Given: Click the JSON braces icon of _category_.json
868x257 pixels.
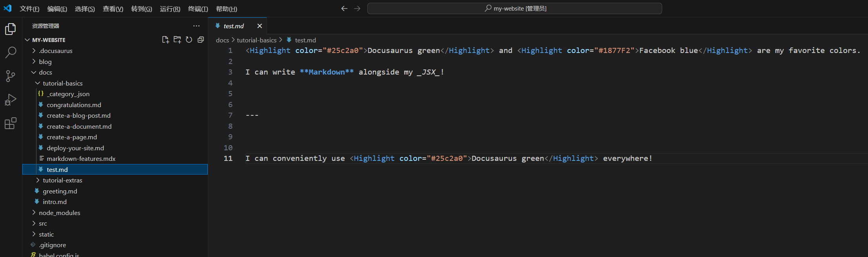Looking at the screenshot, I should tap(41, 94).
